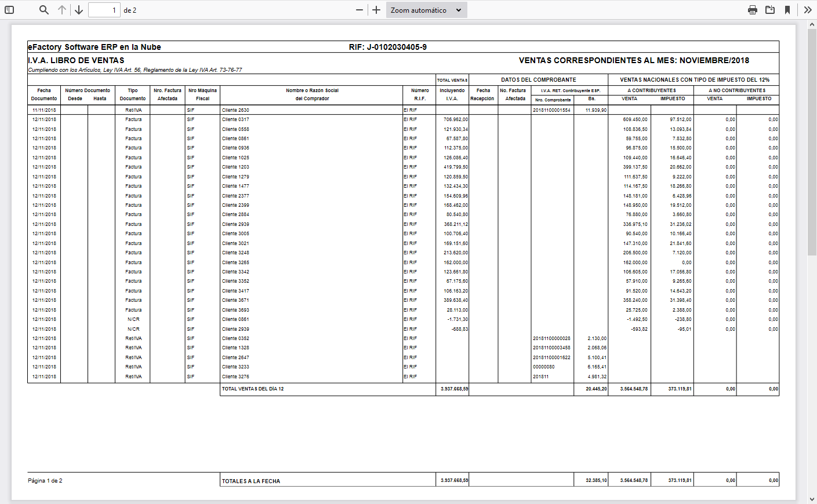Click the scrollbar up arrow
Image resolution: width=817 pixels, height=504 pixels.
[x=812, y=25]
